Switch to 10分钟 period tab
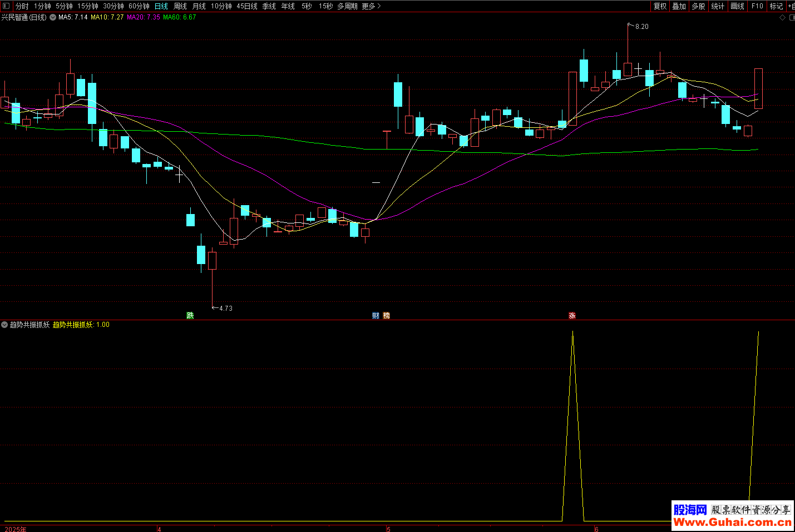This screenshot has height=532, width=795. (x=221, y=6)
